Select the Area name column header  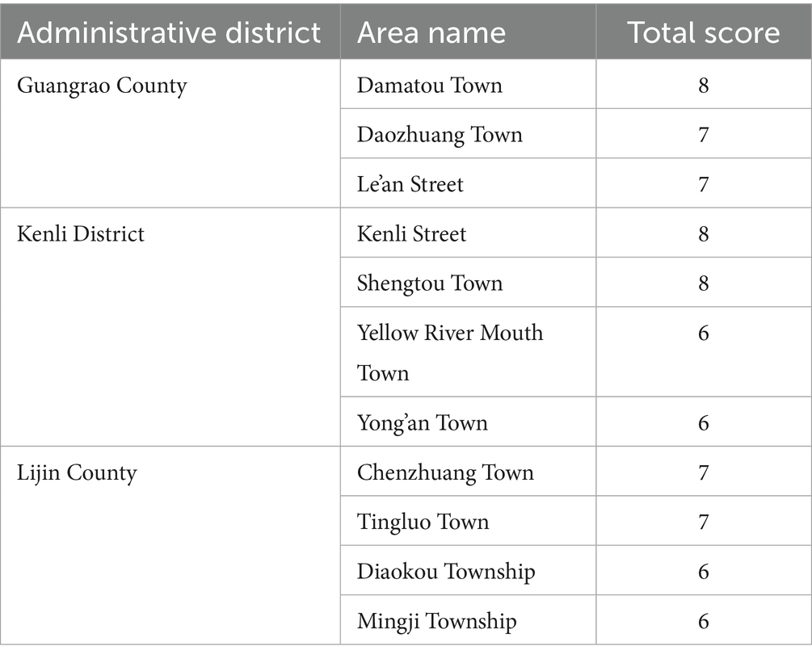pos(431,32)
